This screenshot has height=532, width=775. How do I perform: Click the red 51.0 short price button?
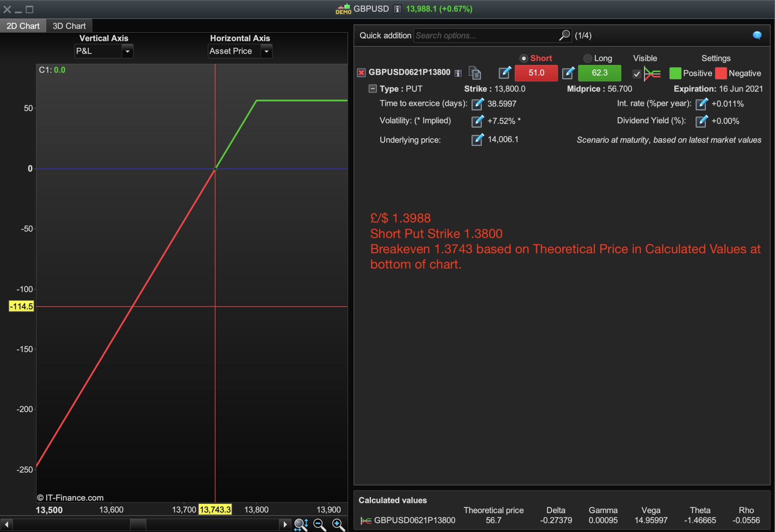(x=536, y=73)
